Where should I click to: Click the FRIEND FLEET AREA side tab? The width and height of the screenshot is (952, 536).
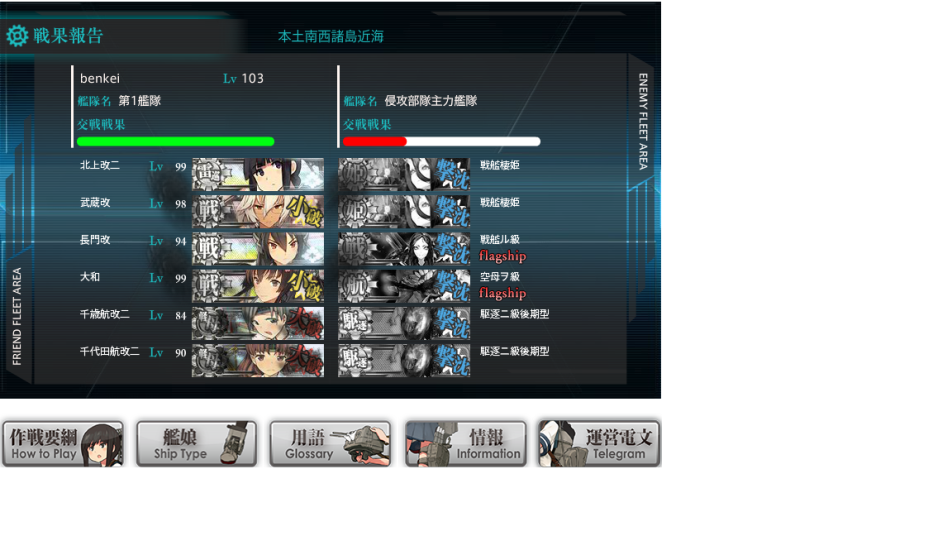pyautogui.click(x=17, y=316)
